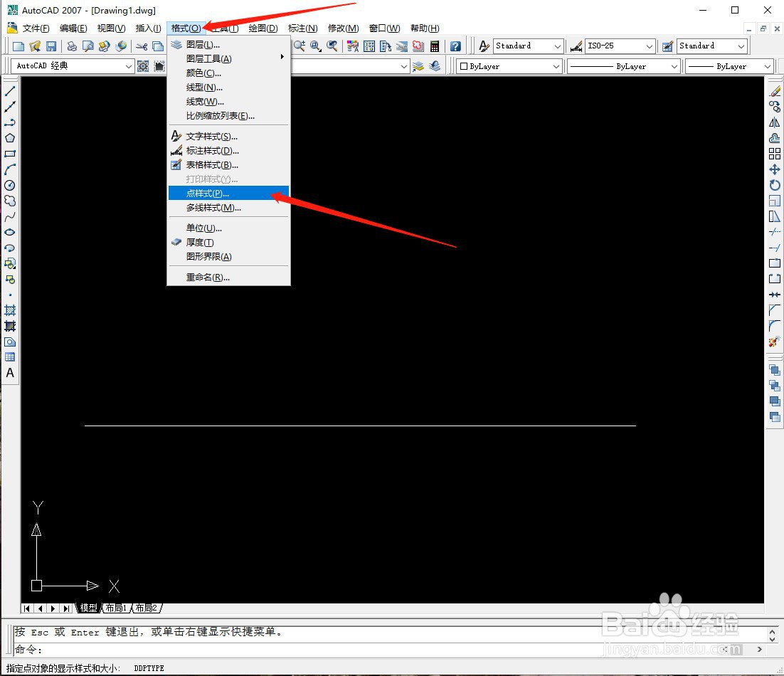Select the Revision Cloud tool
Viewport: 784px width, 676px height.
coord(9,201)
